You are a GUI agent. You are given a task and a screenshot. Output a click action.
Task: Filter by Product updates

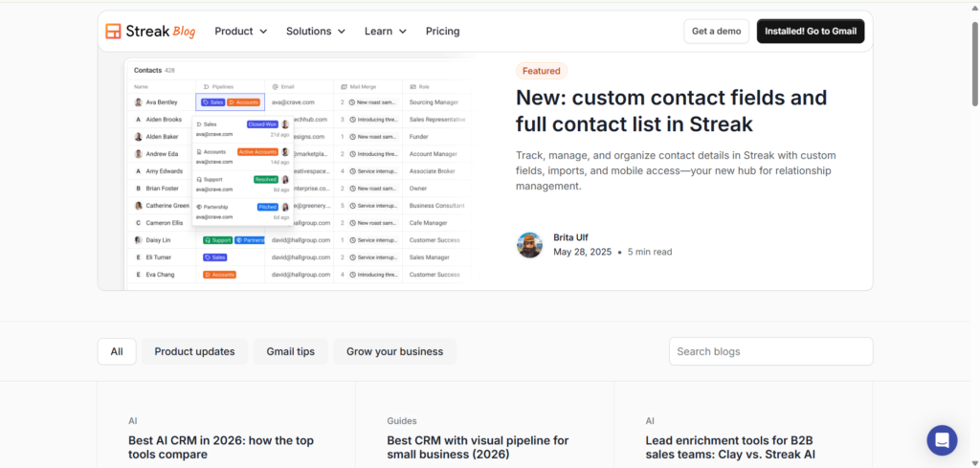click(x=194, y=351)
